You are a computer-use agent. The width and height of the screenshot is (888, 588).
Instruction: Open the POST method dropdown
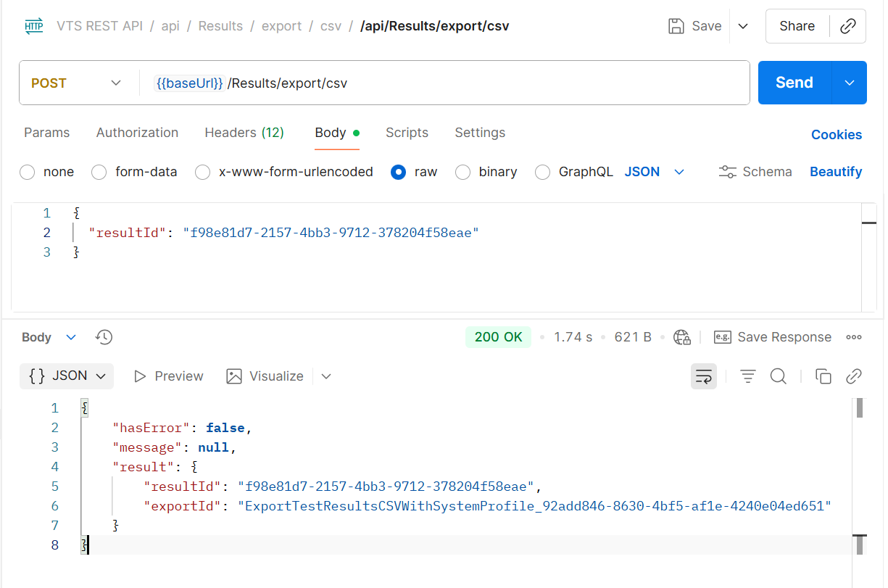(76, 83)
